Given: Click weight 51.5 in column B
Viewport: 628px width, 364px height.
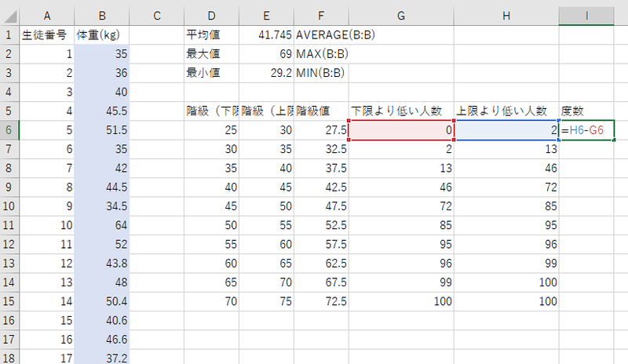Looking at the screenshot, I should (x=102, y=130).
